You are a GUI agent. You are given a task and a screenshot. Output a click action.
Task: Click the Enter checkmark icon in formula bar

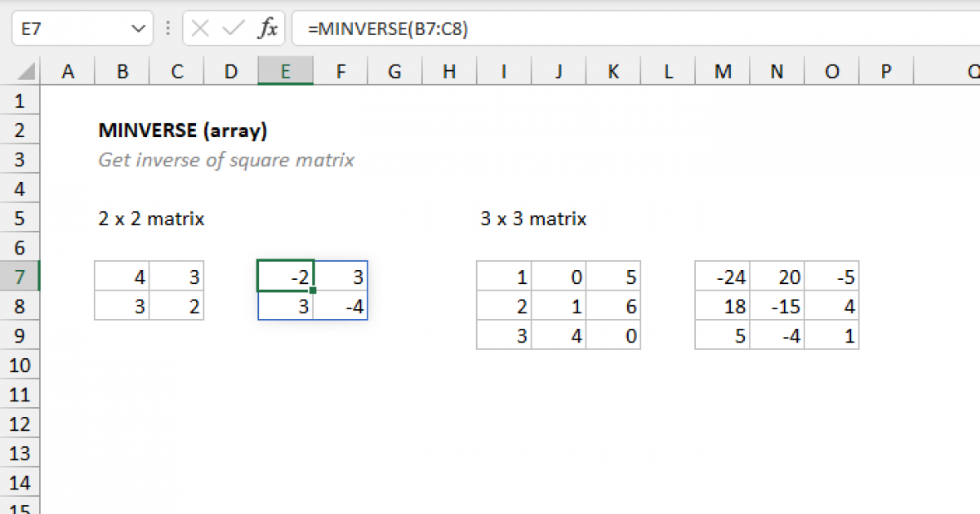click(x=234, y=29)
